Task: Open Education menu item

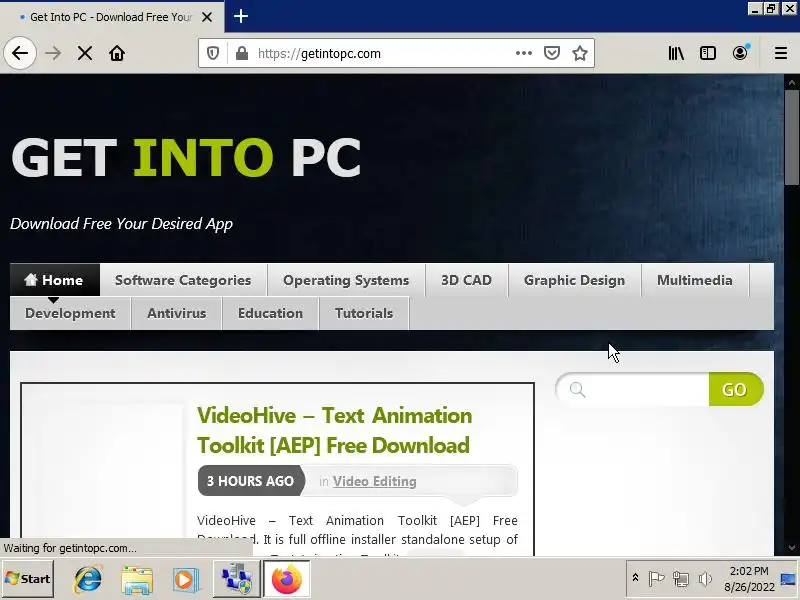Action: [270, 313]
